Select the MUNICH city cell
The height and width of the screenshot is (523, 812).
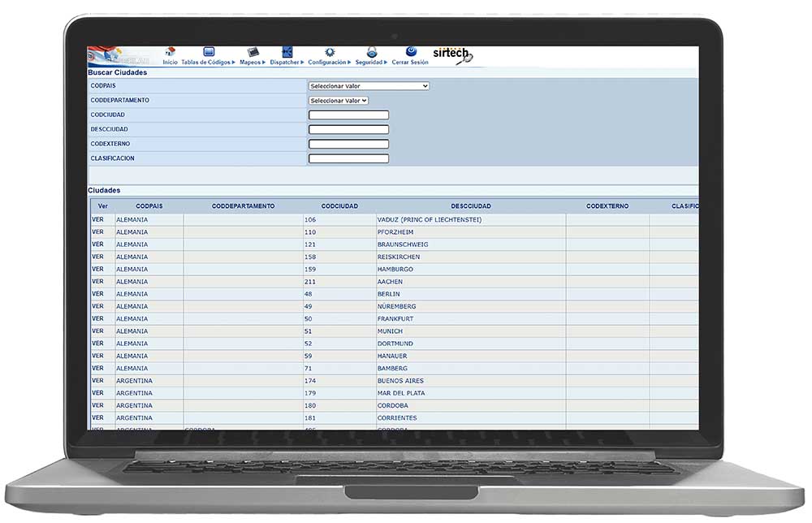[390, 331]
